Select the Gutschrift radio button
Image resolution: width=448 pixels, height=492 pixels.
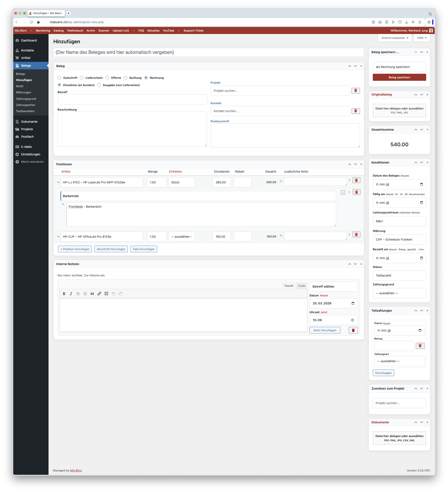click(60, 78)
